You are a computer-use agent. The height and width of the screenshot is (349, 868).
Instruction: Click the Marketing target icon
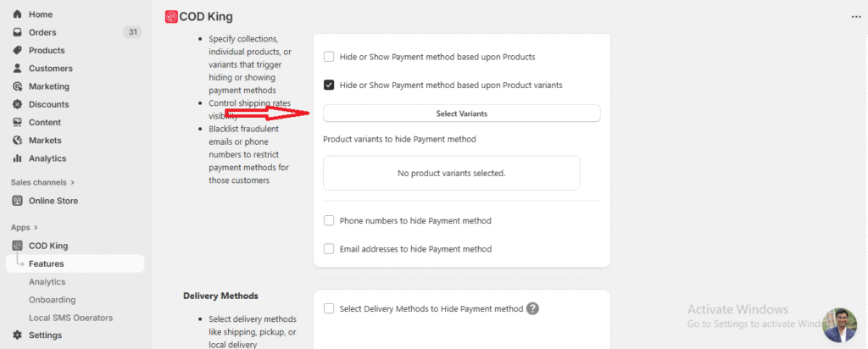tap(17, 86)
